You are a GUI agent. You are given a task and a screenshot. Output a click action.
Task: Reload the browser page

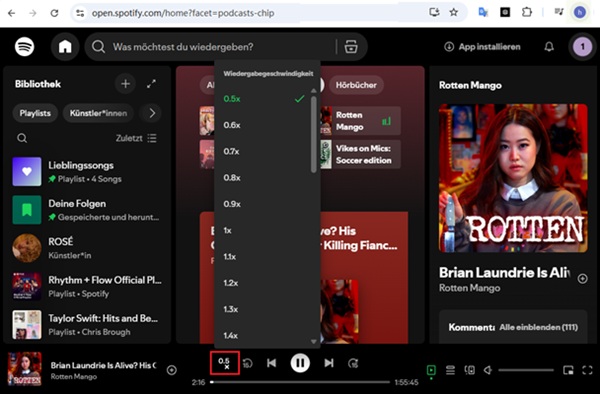[54, 13]
